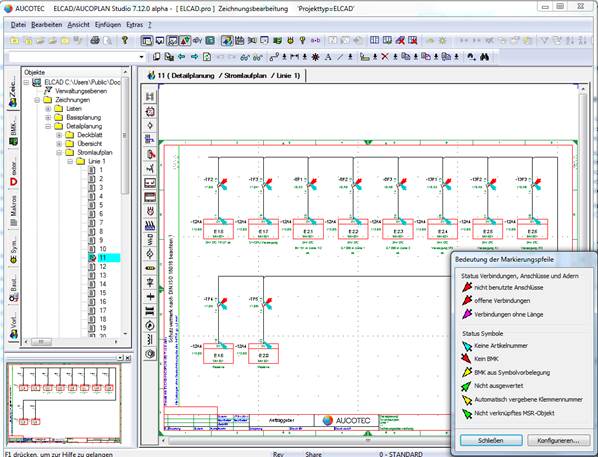Click the '0 - STANDARD' status bar entry
598x457 pixels.
400,454
